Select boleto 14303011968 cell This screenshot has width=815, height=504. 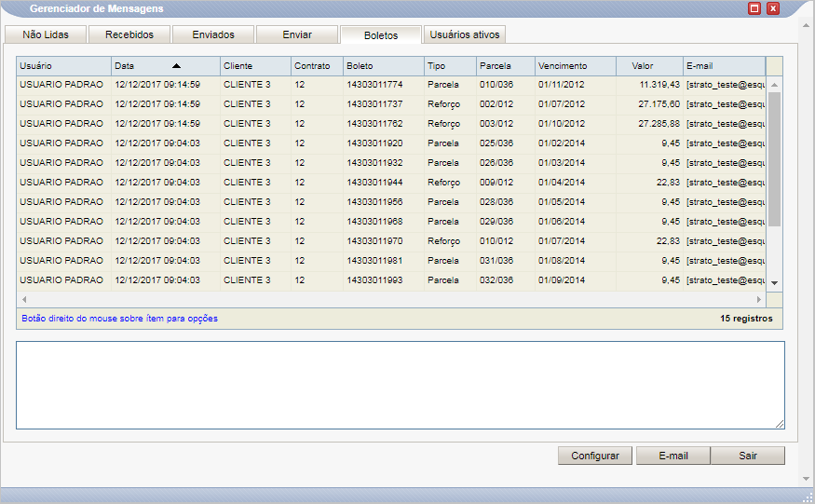coord(384,222)
